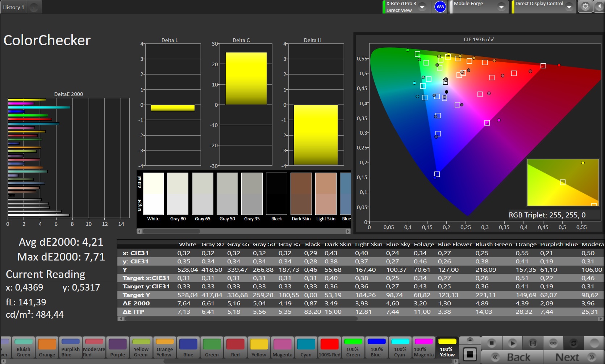Image resolution: width=605 pixels, height=364 pixels.
Task: Collapse panel with top-right arrow icon
Action: coord(600,7)
